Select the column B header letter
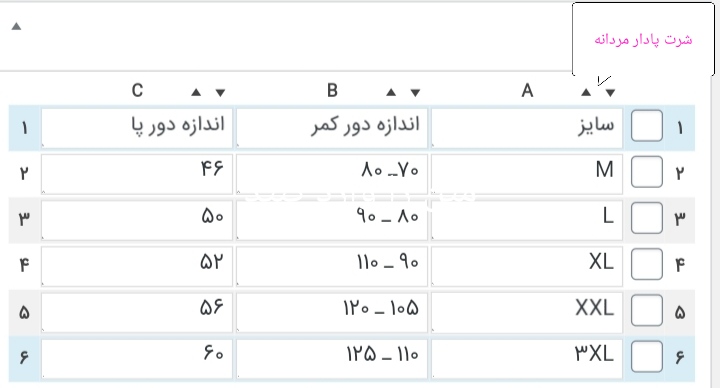The height and width of the screenshot is (388, 720). pos(332,90)
